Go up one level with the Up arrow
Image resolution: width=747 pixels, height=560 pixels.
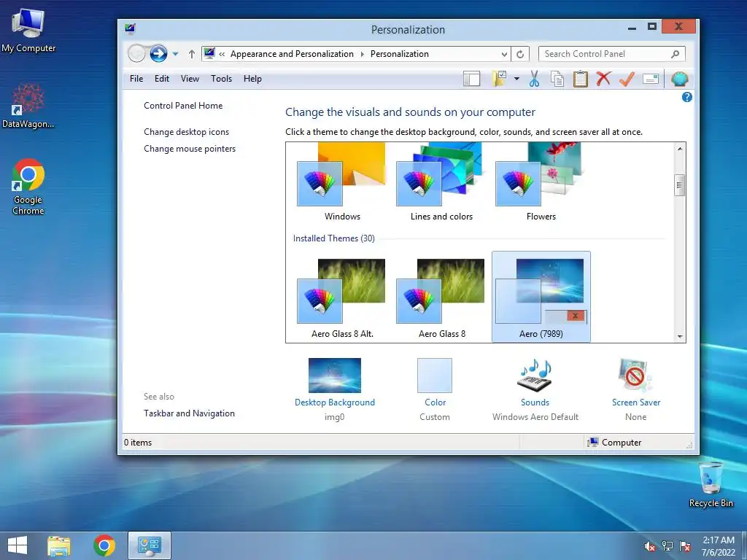[192, 54]
